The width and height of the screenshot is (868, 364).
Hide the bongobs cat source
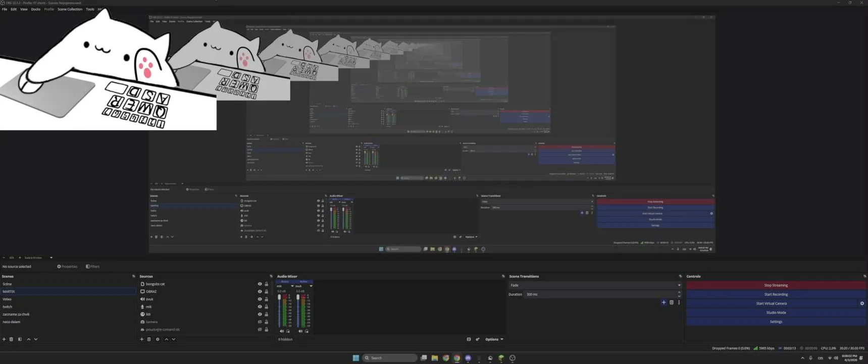coord(260,284)
